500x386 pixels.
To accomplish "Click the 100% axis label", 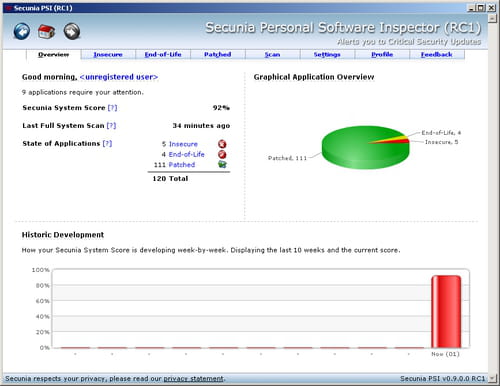I will pyautogui.click(x=40, y=270).
